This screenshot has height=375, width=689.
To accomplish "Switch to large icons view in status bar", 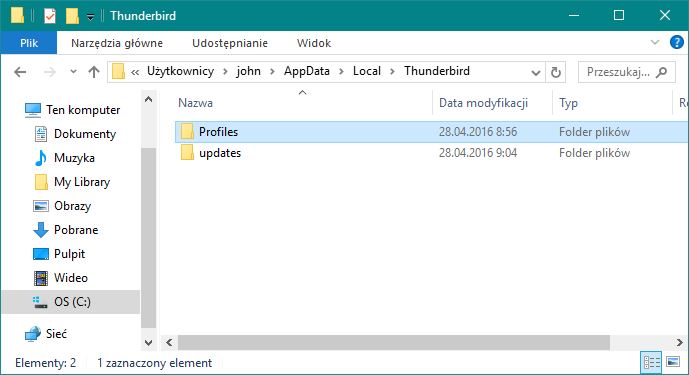I will click(x=673, y=362).
